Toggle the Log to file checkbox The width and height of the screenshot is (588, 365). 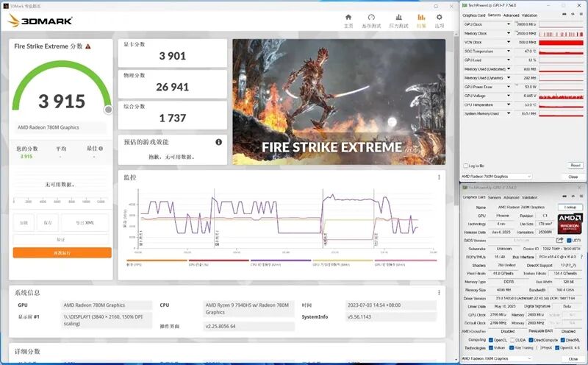click(x=466, y=166)
